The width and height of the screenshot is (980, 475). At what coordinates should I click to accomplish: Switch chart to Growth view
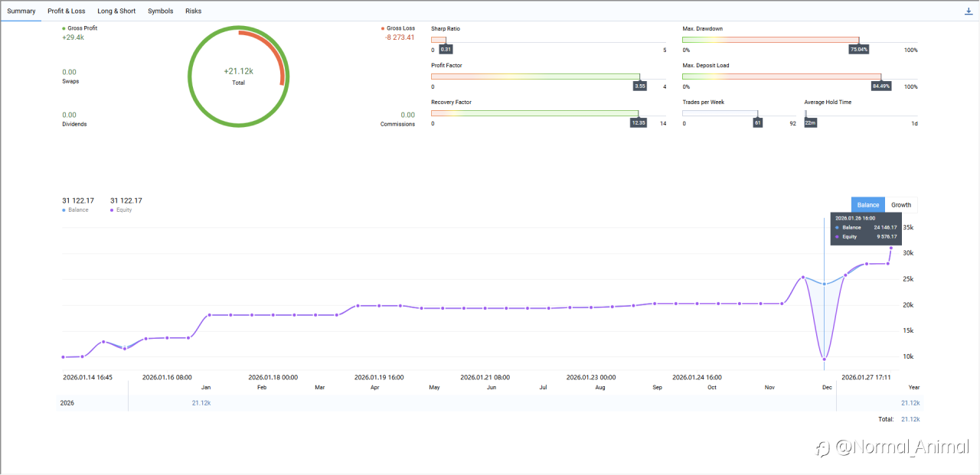pyautogui.click(x=901, y=205)
